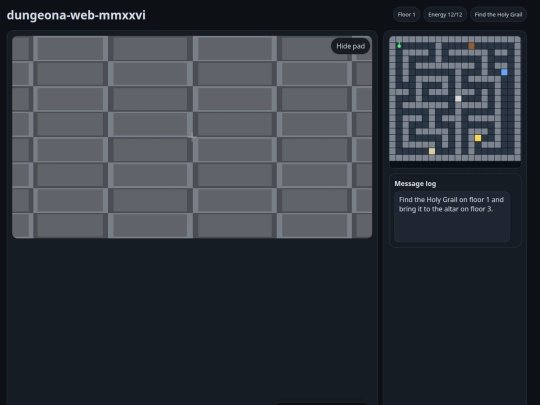Click the Message log heading
Image resolution: width=540 pixels, height=405 pixels.
[415, 184]
